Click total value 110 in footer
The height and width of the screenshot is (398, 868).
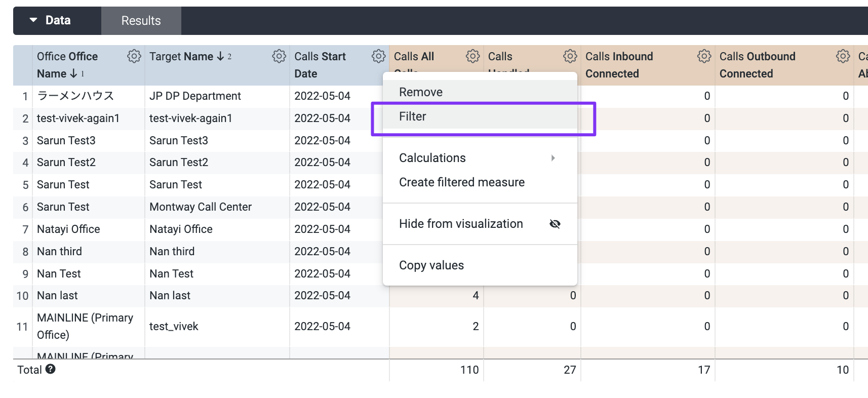click(x=469, y=370)
